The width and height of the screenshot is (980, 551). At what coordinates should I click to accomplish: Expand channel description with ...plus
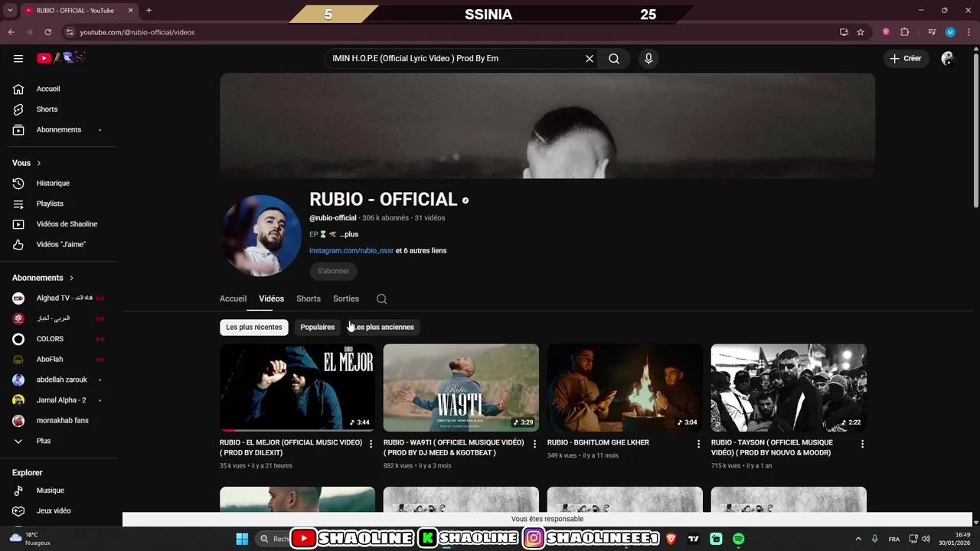pos(349,234)
